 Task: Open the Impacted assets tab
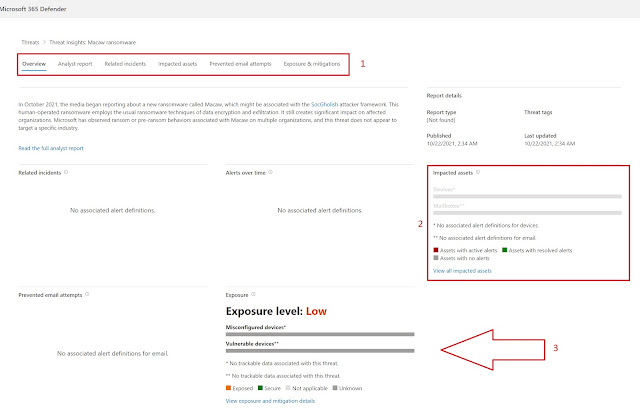pyautogui.click(x=178, y=64)
